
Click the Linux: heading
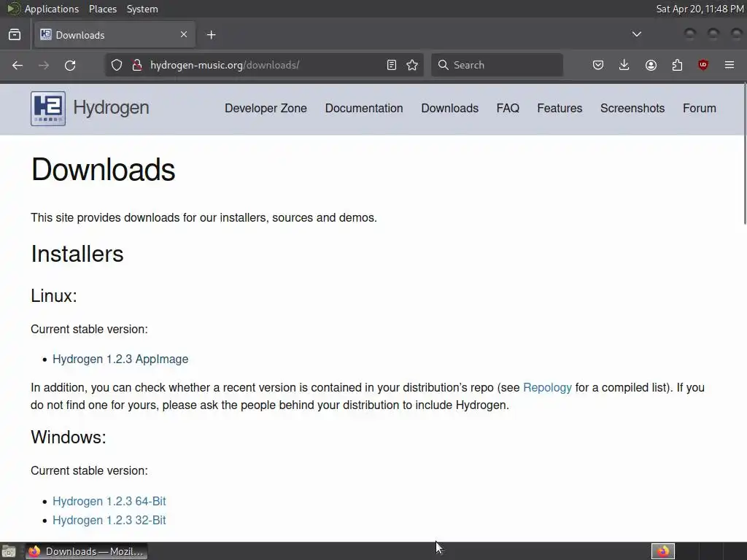coord(54,296)
